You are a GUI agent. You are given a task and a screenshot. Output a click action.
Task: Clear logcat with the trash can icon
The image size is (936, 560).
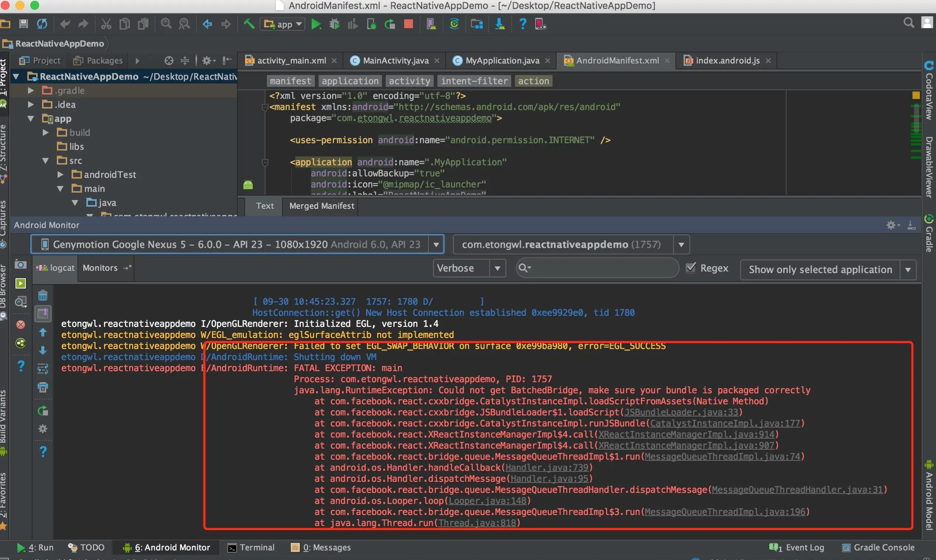(x=43, y=295)
